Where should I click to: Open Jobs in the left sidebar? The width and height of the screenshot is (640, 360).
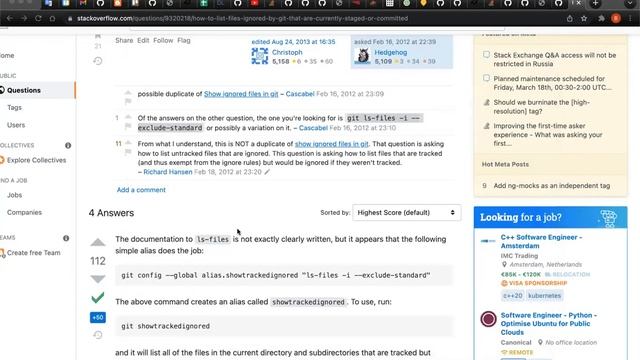[x=14, y=195]
